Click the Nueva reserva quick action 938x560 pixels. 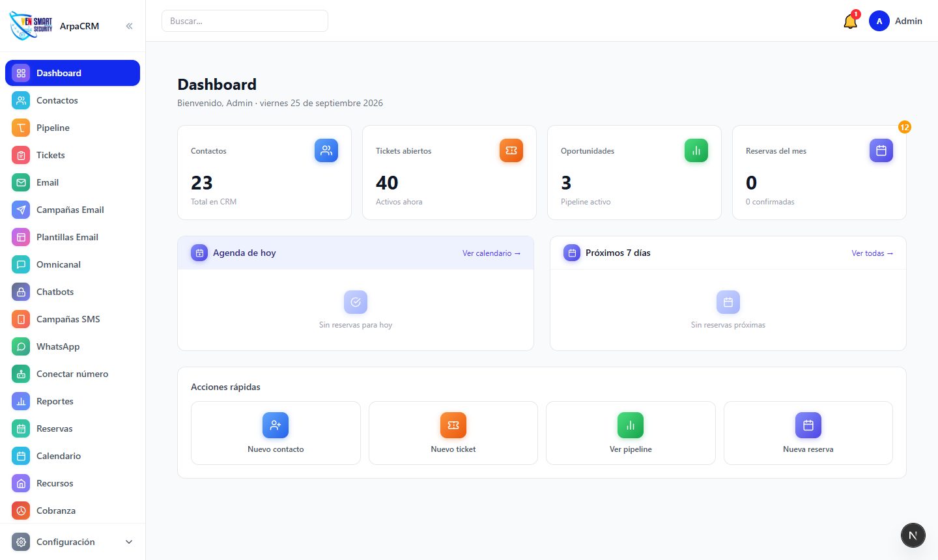point(808,433)
